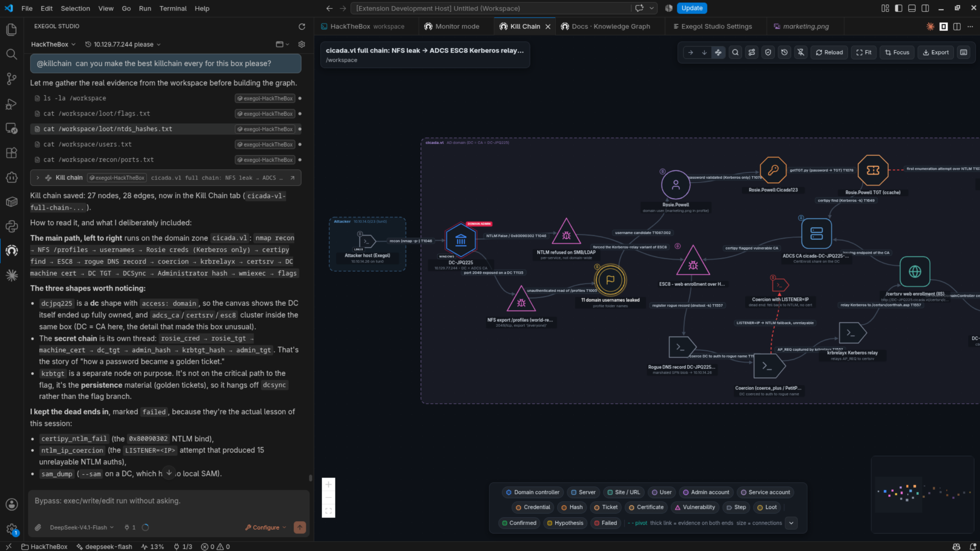This screenshot has width=980, height=551.
Task: Click the Reload button
Action: tap(829, 52)
